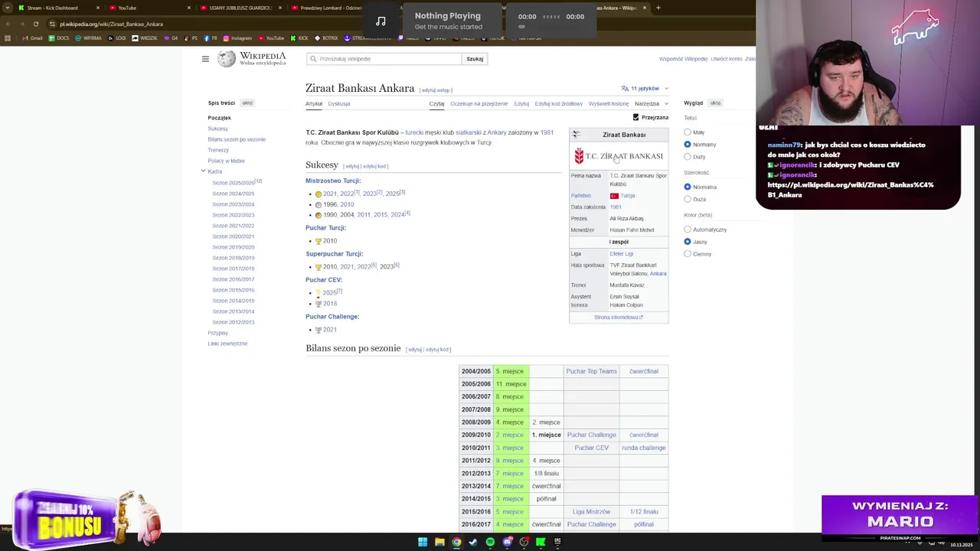This screenshot has height=551, width=980.
Task: Open the 11 języków language dropdown
Action: tap(645, 88)
